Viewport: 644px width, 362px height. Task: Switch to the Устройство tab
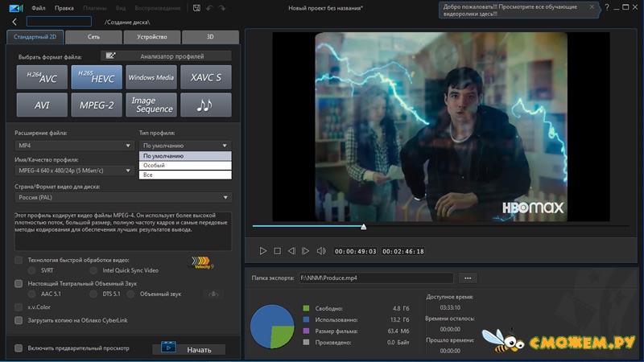[x=152, y=37]
